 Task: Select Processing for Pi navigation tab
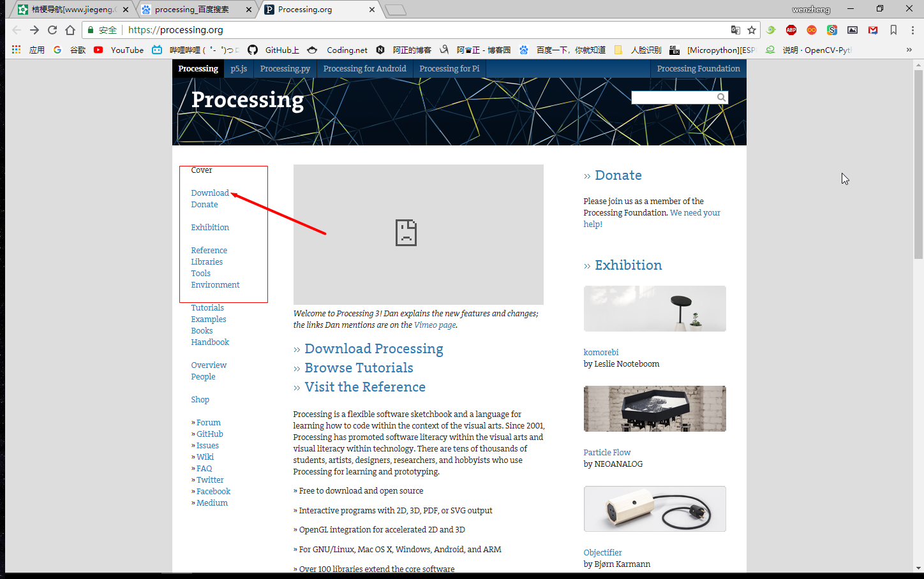(449, 69)
